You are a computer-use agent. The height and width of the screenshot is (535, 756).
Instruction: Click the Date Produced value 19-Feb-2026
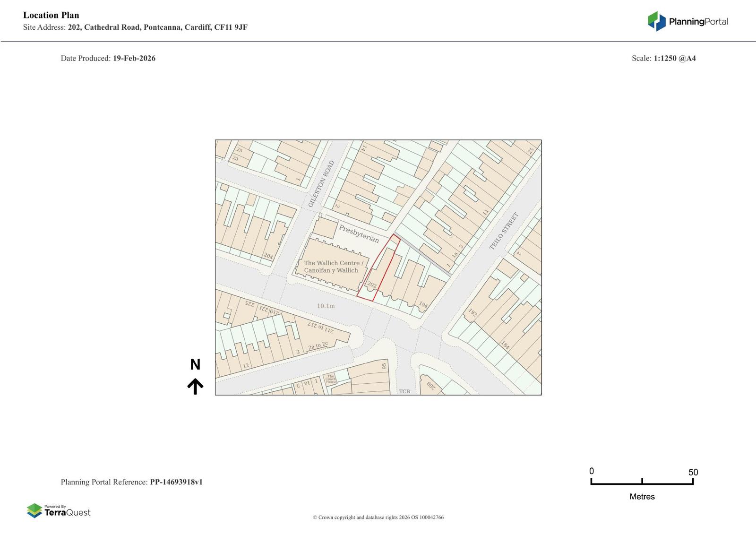tap(134, 58)
